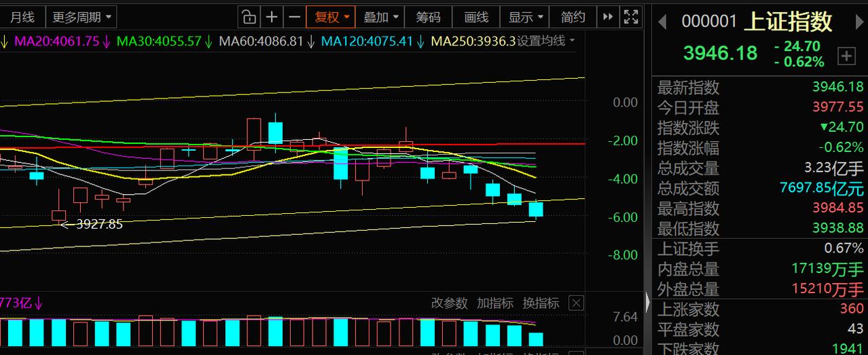Open 更多周期 period dropdown
The height and width of the screenshot is (355, 868).
(82, 17)
